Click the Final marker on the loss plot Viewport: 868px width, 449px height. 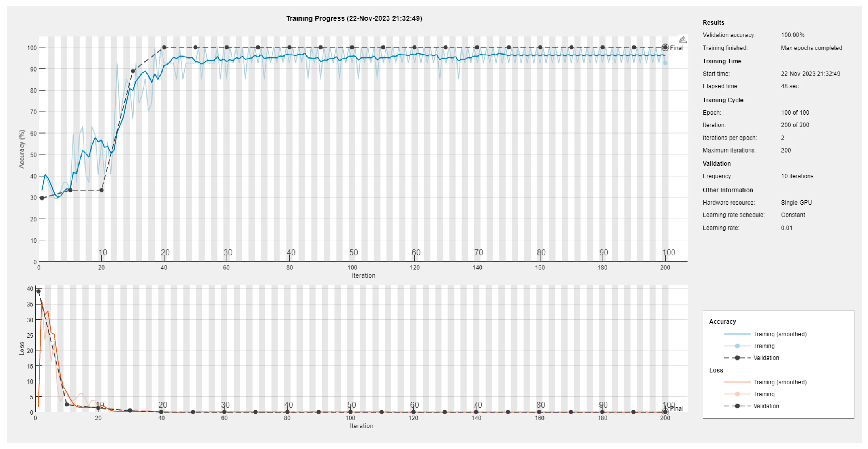pos(665,412)
